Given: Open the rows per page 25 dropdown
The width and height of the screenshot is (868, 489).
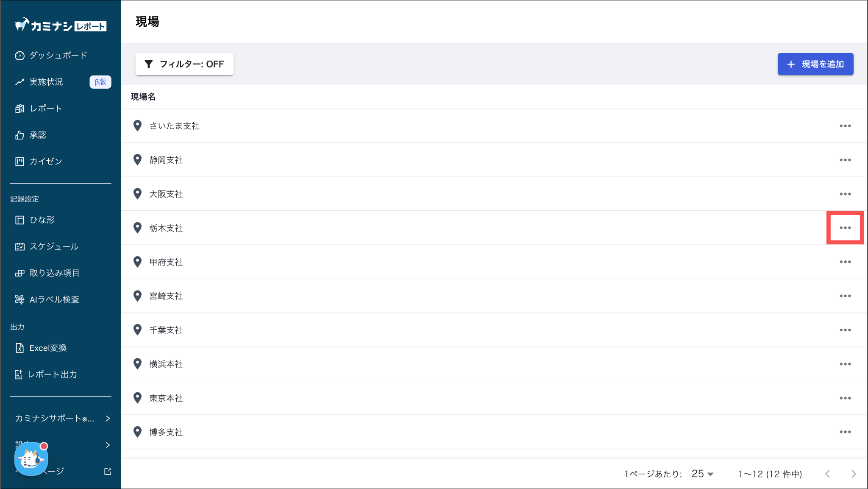Looking at the screenshot, I should pyautogui.click(x=702, y=474).
